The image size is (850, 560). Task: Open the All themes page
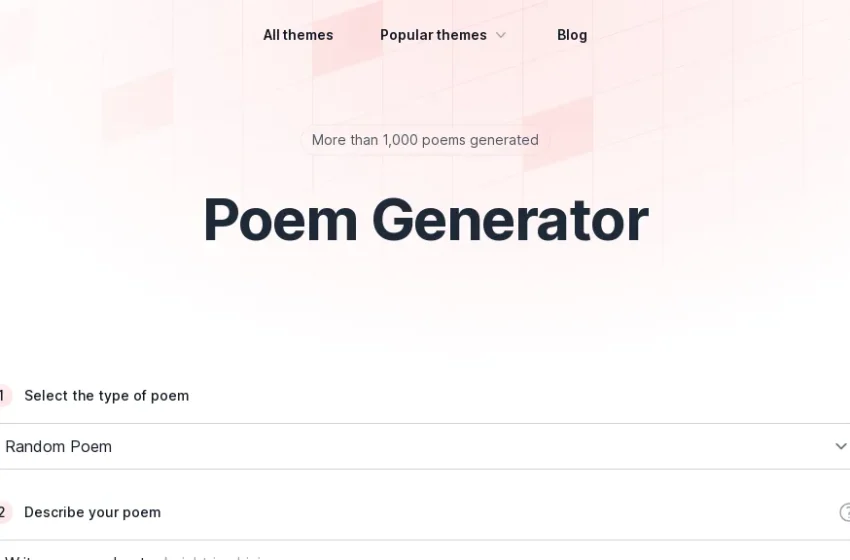coord(298,35)
